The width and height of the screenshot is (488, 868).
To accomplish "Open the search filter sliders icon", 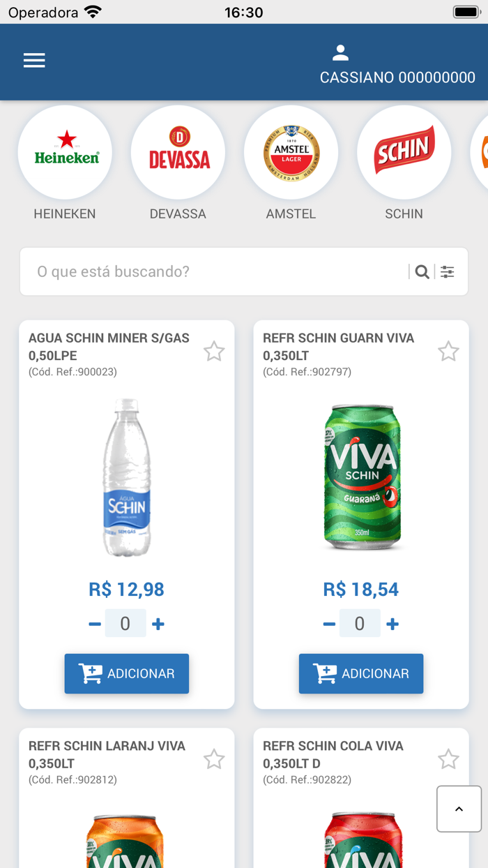I will pyautogui.click(x=447, y=271).
